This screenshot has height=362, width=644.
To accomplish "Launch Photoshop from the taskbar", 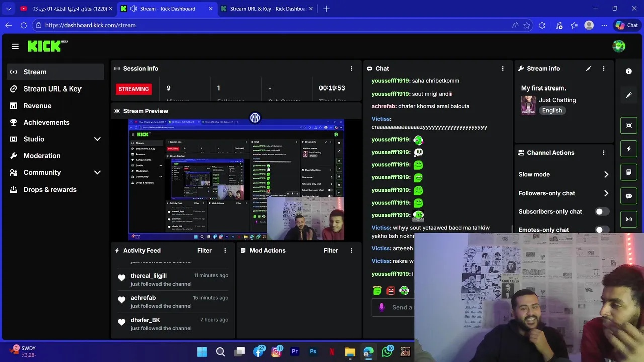I will coord(313,352).
